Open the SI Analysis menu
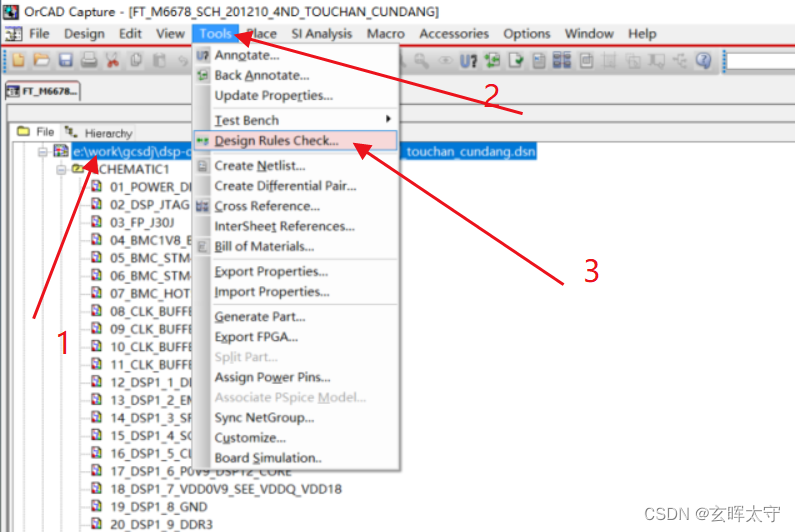Viewport: 795px width, 532px height. [321, 33]
